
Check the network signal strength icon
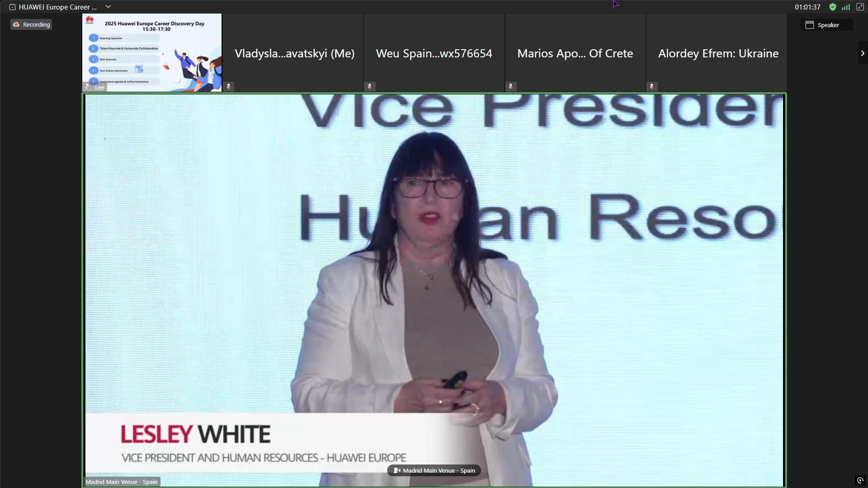[845, 7]
